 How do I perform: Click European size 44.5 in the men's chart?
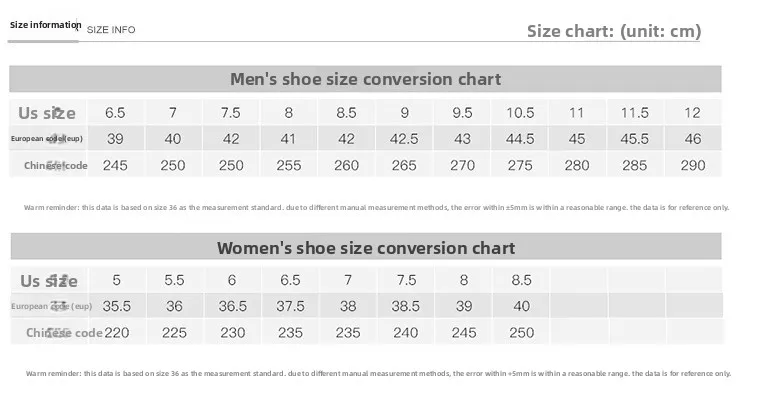(x=520, y=139)
